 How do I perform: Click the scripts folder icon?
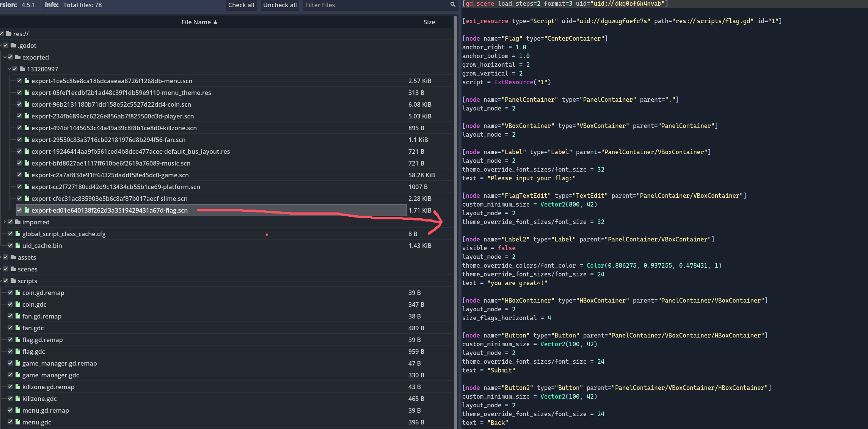(x=13, y=281)
